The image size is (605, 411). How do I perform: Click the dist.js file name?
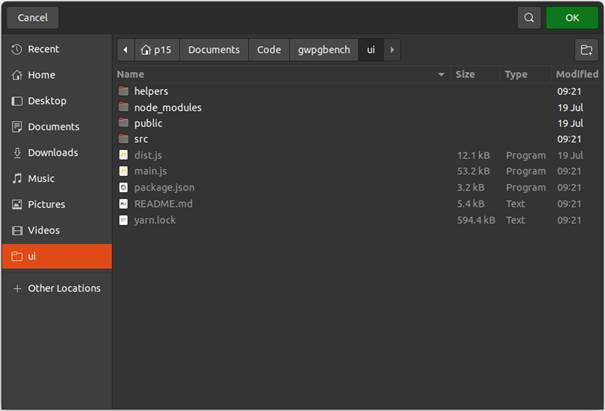click(148, 155)
